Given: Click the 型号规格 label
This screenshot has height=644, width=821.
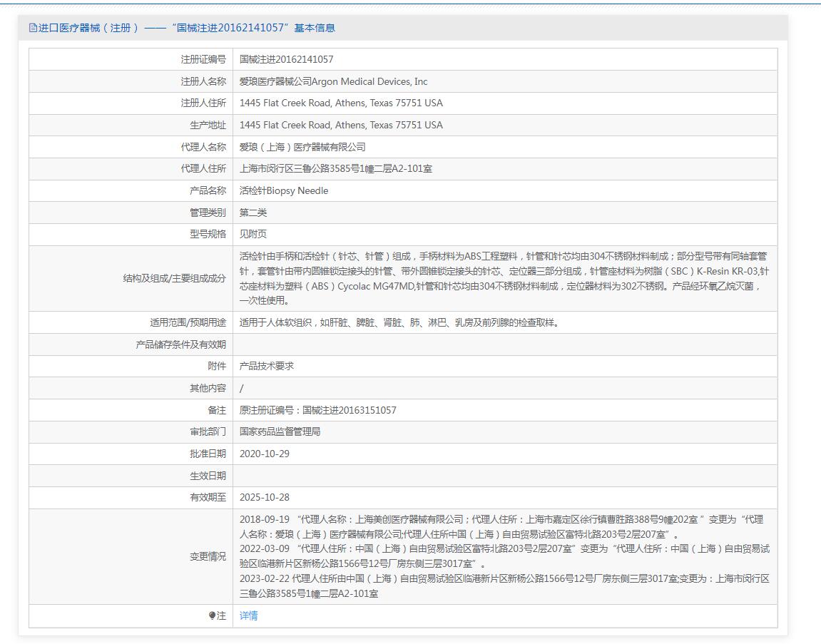Looking at the screenshot, I should click(x=208, y=234).
